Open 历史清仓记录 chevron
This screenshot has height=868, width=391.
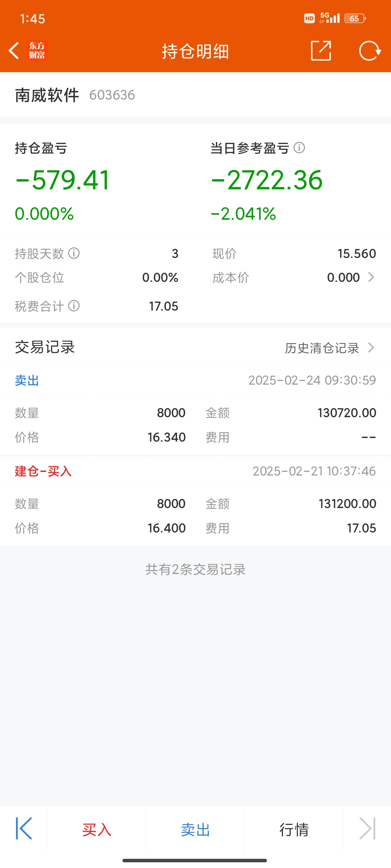click(371, 347)
